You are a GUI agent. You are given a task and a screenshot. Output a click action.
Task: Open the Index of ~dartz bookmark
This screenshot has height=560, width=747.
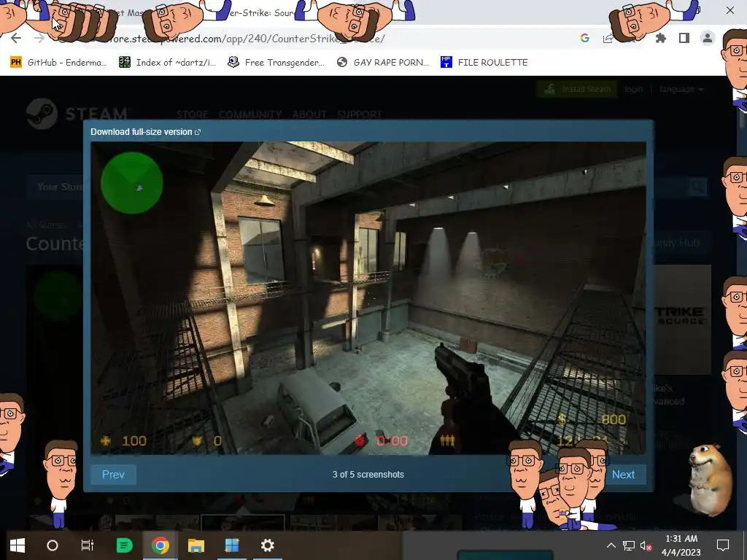[x=167, y=63]
